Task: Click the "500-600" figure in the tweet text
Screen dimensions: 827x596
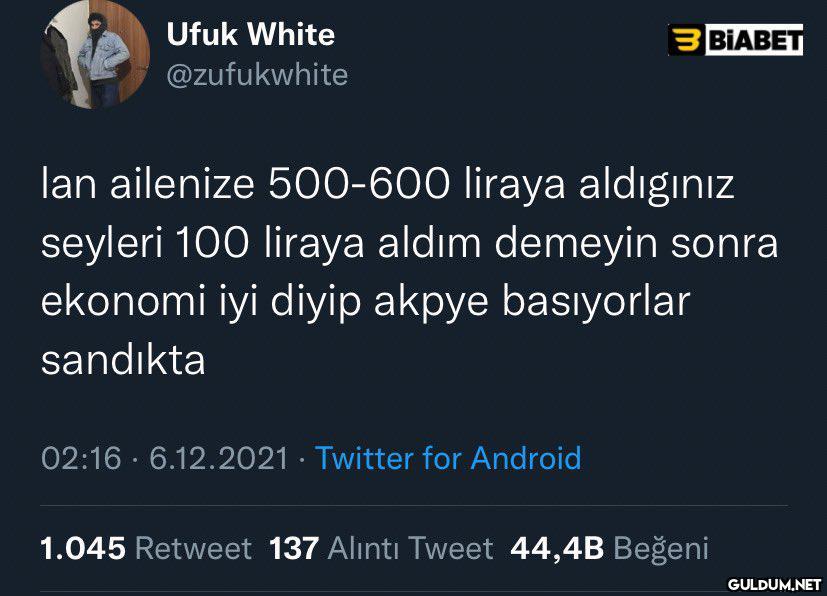Action: tap(359, 185)
